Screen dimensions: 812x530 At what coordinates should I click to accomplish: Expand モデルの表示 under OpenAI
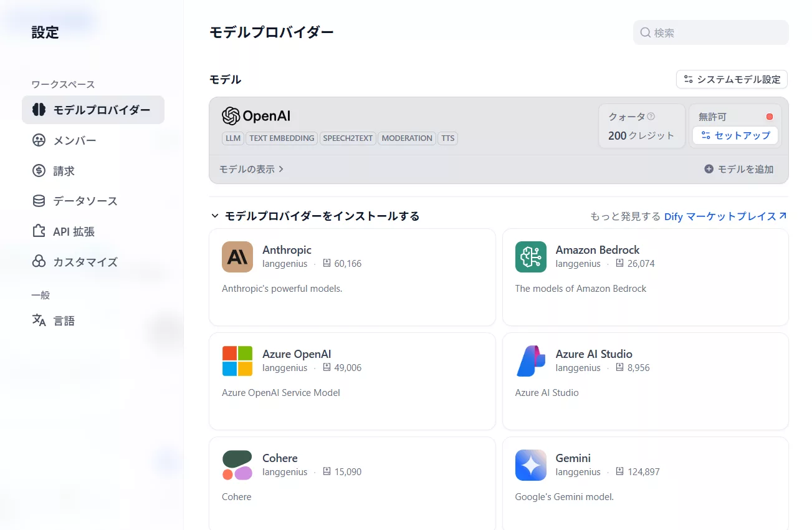[251, 169]
